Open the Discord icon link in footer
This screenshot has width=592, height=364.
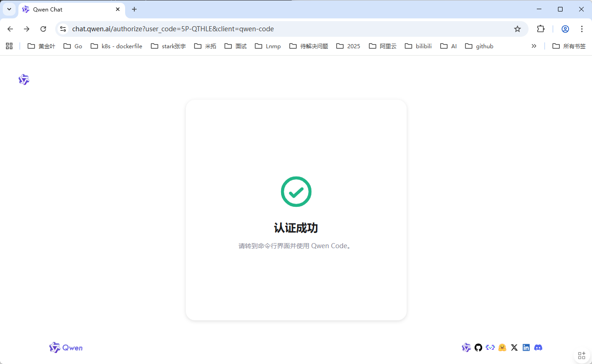click(x=538, y=347)
